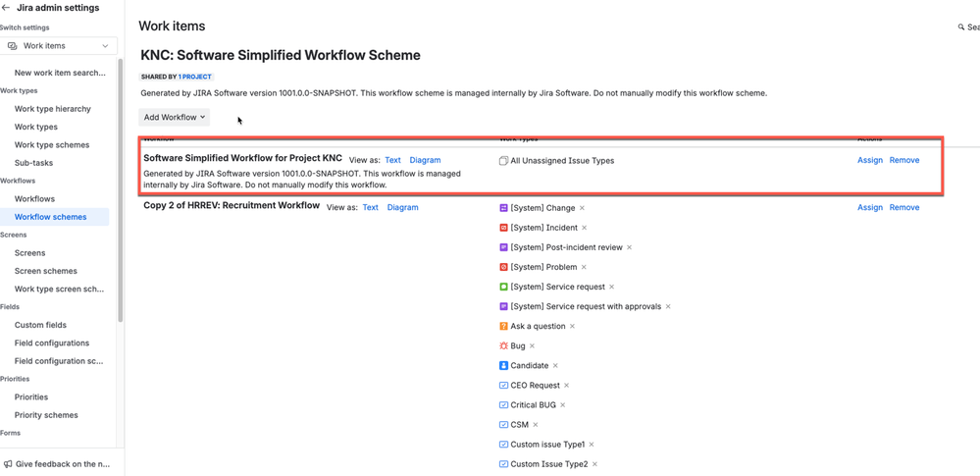Remove Ask a question work type
This screenshot has height=476, width=980.
click(572, 327)
